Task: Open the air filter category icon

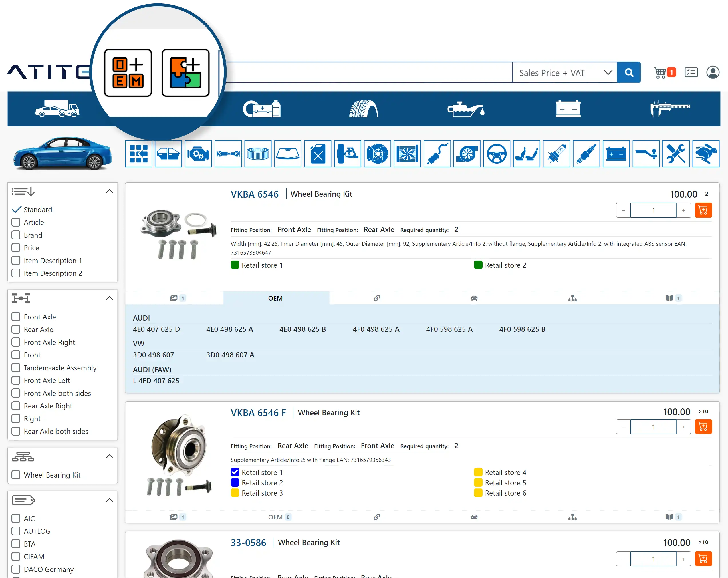Action: pyautogui.click(x=258, y=154)
